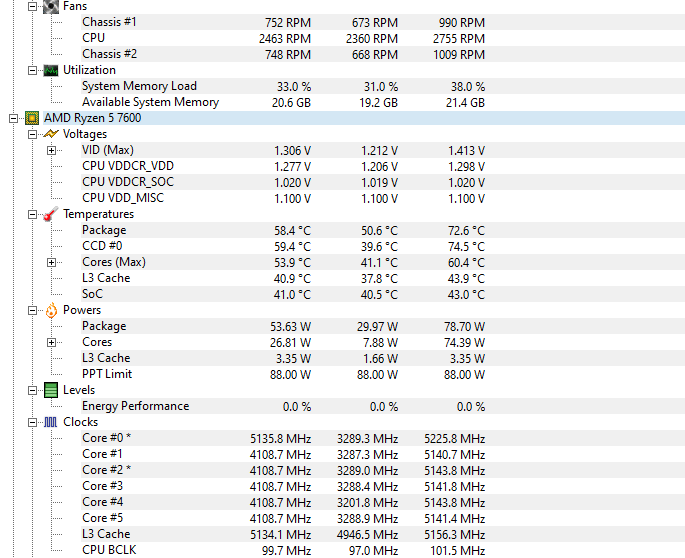Screen dimensions: 685x558
Task: Select the CPU BCLK row
Action: (x=383, y=550)
